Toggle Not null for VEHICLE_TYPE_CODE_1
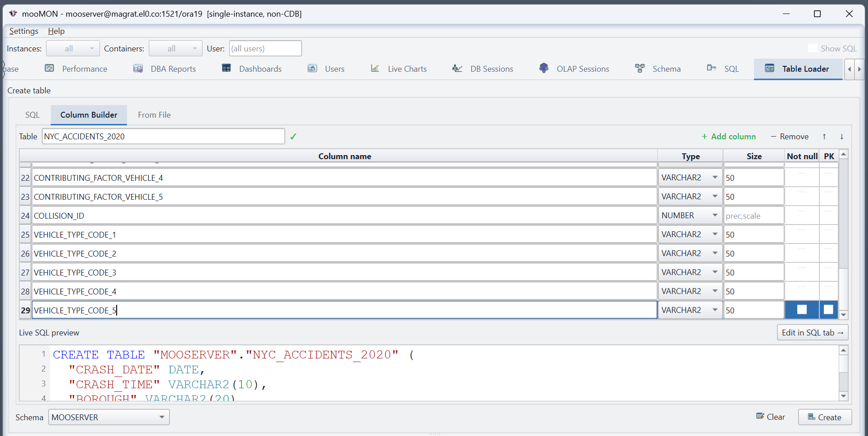This screenshot has width=868, height=436. pyautogui.click(x=802, y=234)
